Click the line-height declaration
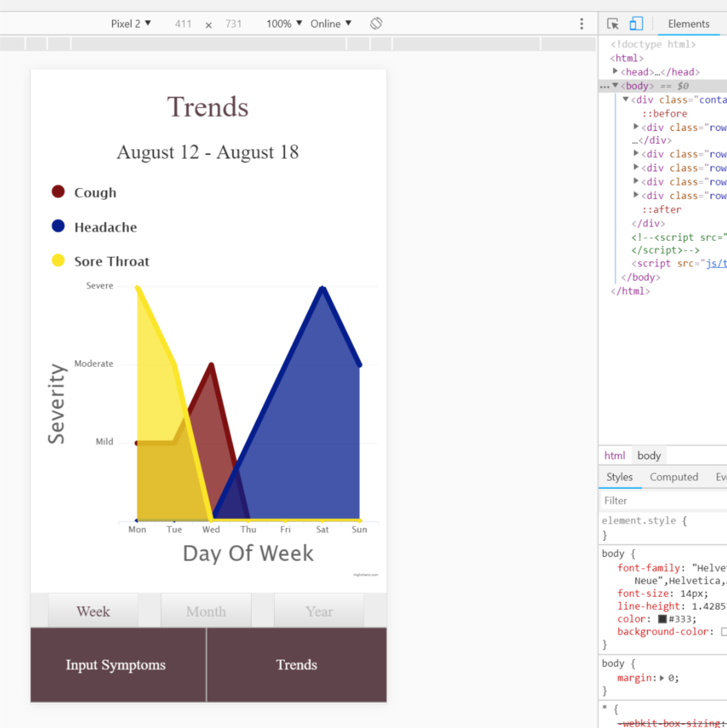 coord(672,607)
